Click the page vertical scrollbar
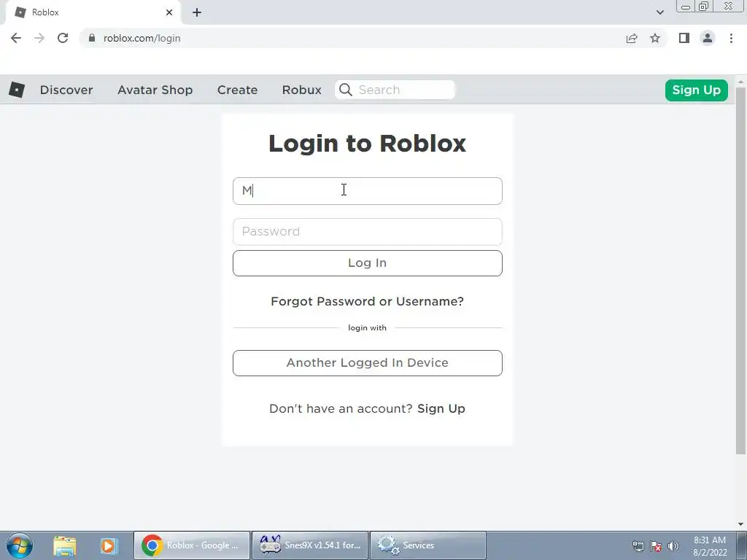 pos(741,270)
